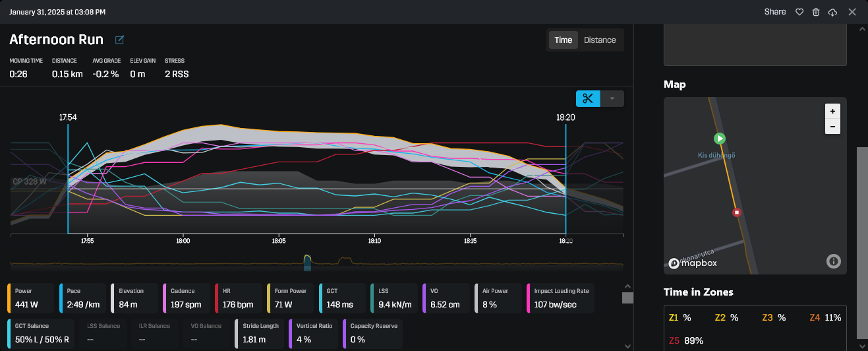The height and width of the screenshot is (351, 868).
Task: Click the metrics panel scrollbar thumb
Action: pos(627,298)
